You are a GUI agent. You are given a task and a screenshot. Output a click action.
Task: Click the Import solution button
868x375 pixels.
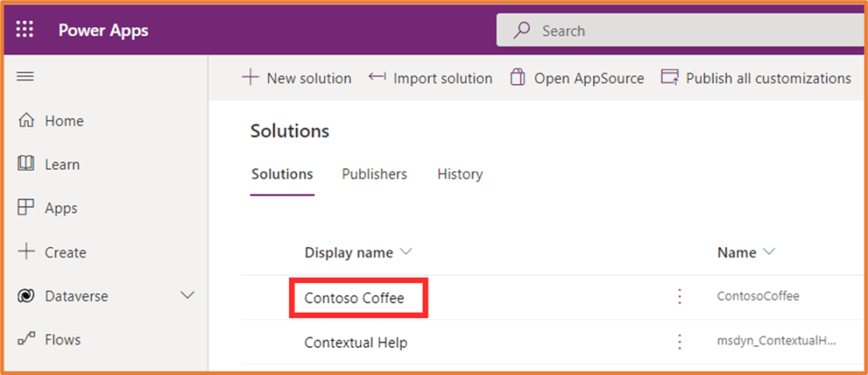pyautogui.click(x=430, y=78)
